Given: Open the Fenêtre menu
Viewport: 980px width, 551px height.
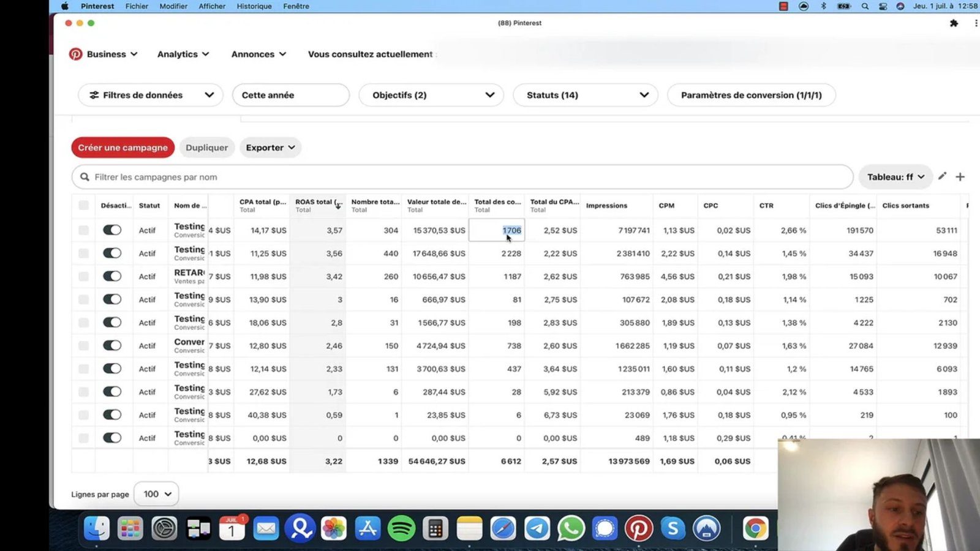Looking at the screenshot, I should click(296, 6).
